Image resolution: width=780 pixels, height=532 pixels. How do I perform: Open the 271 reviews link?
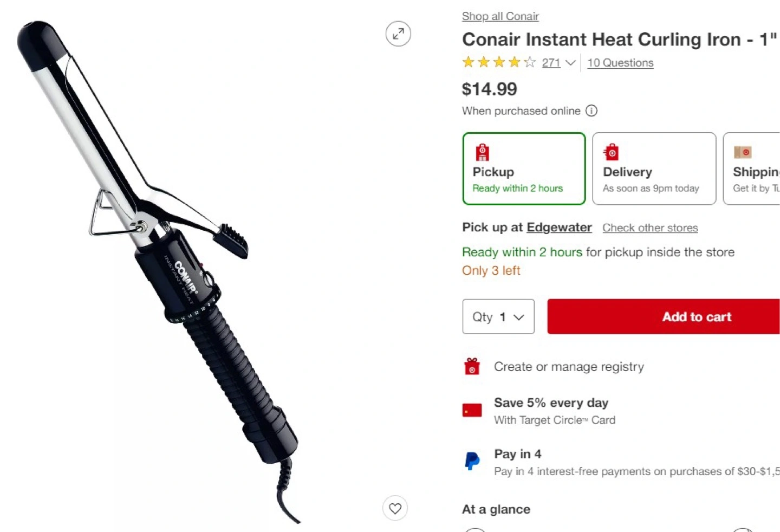click(551, 63)
